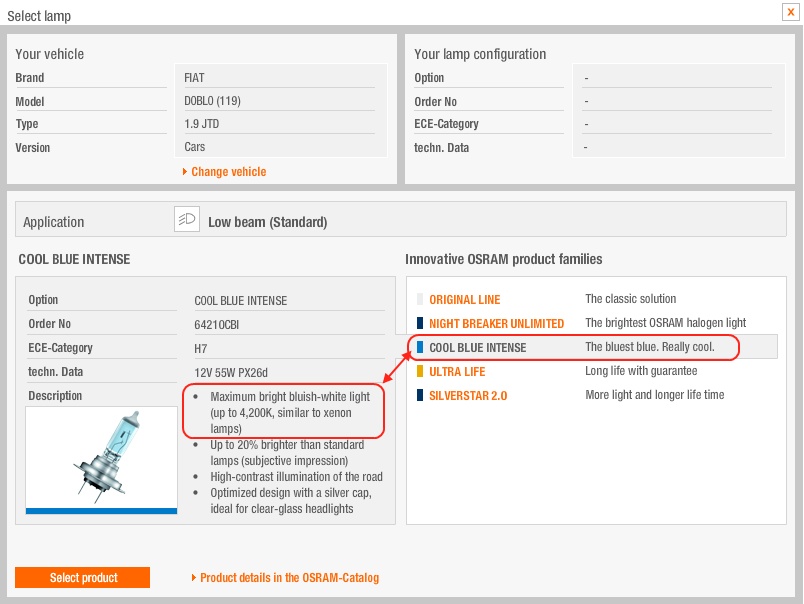Select ORIGINAL LINE product family

coord(464,300)
